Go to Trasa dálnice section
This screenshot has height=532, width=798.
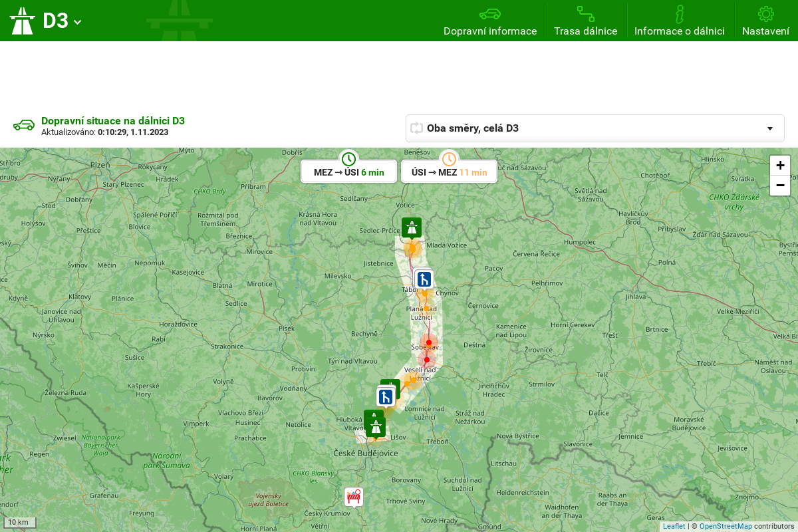(x=585, y=21)
